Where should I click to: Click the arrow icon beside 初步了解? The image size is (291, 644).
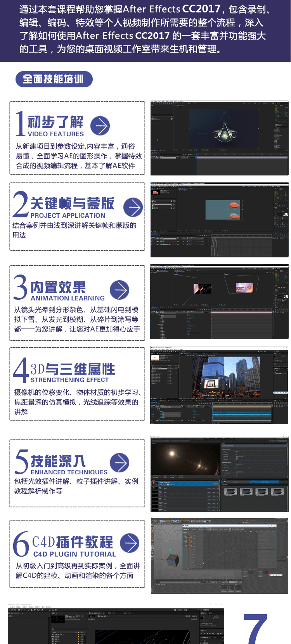(x=100, y=125)
